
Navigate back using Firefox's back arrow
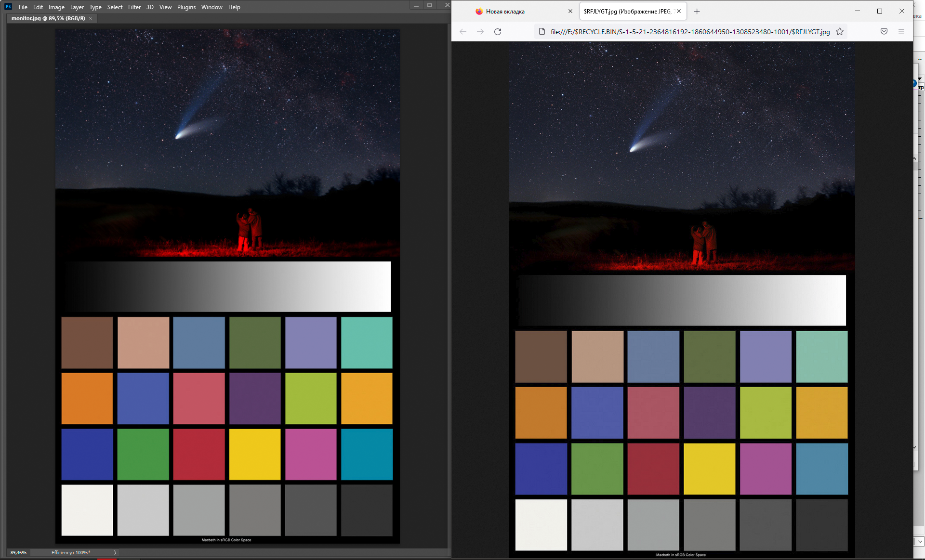(462, 31)
